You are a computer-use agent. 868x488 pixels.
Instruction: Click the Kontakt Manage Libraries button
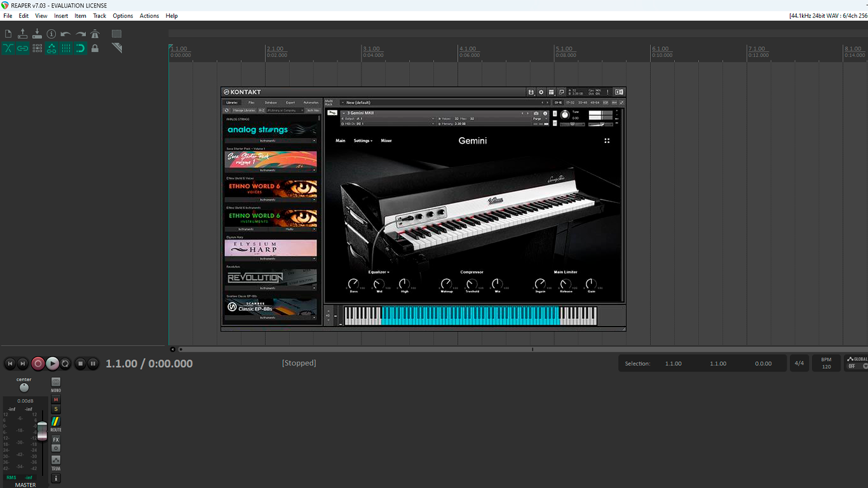point(244,110)
